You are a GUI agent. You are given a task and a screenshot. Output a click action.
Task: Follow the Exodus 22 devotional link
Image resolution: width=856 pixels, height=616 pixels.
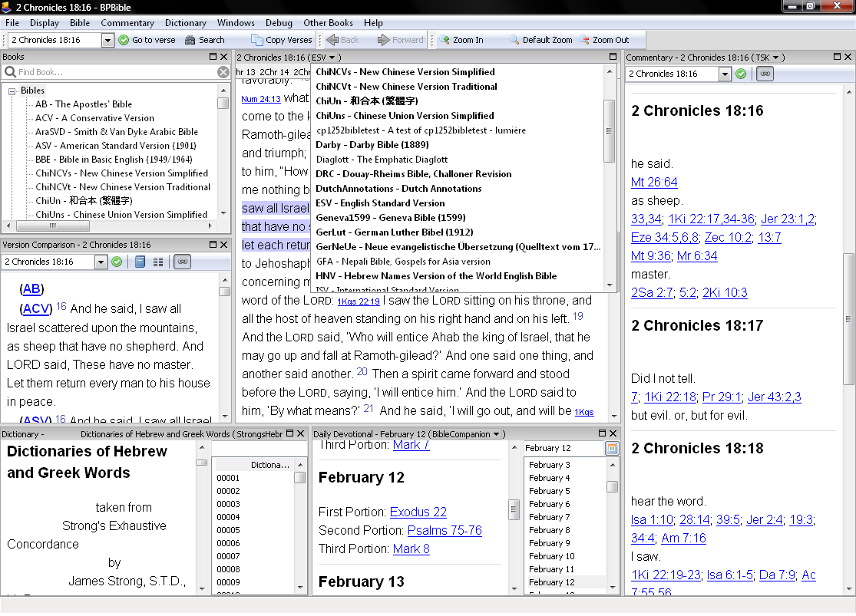click(x=418, y=512)
